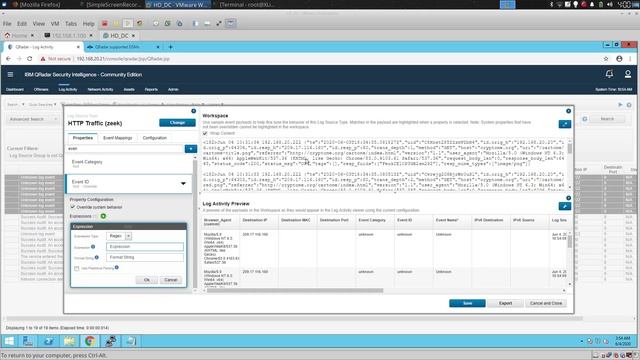Click the volume icon in top system tray
The height and width of the screenshot is (360, 640).
point(610,4)
